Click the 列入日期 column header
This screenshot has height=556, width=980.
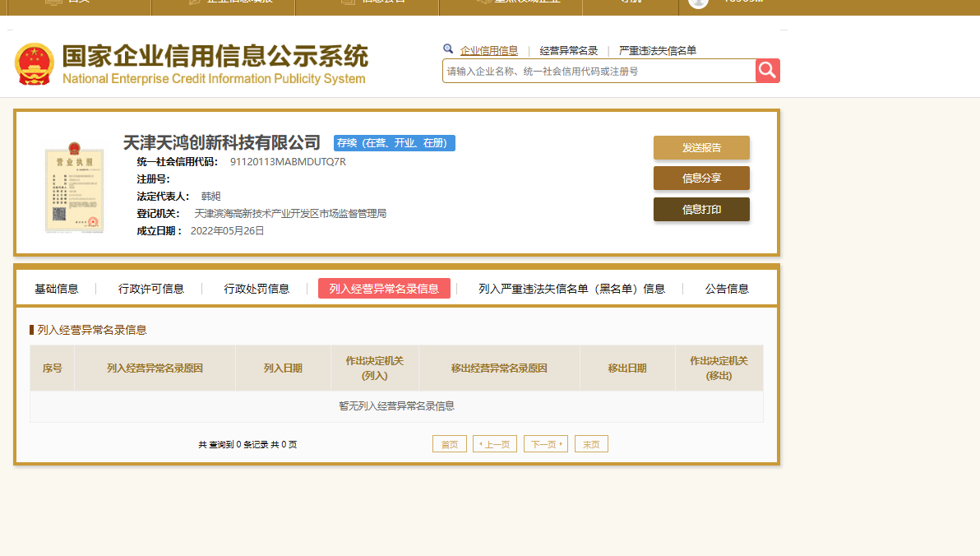[283, 368]
